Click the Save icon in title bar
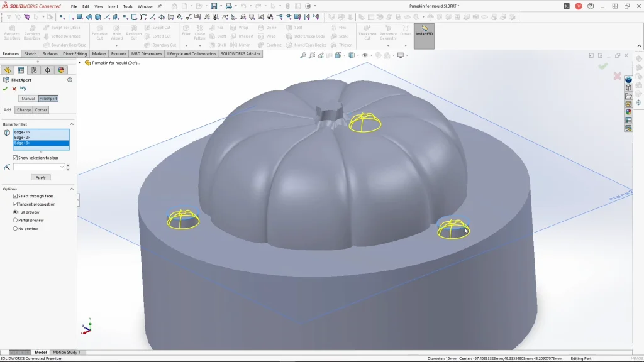This screenshot has height=362, width=644. click(214, 6)
